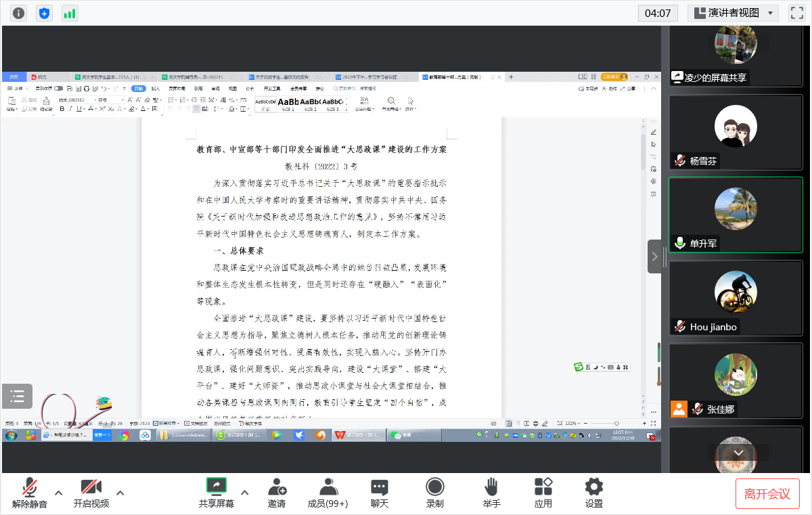Click the Leave Meeting button
Image resolution: width=812 pixels, height=515 pixels.
tap(767, 493)
